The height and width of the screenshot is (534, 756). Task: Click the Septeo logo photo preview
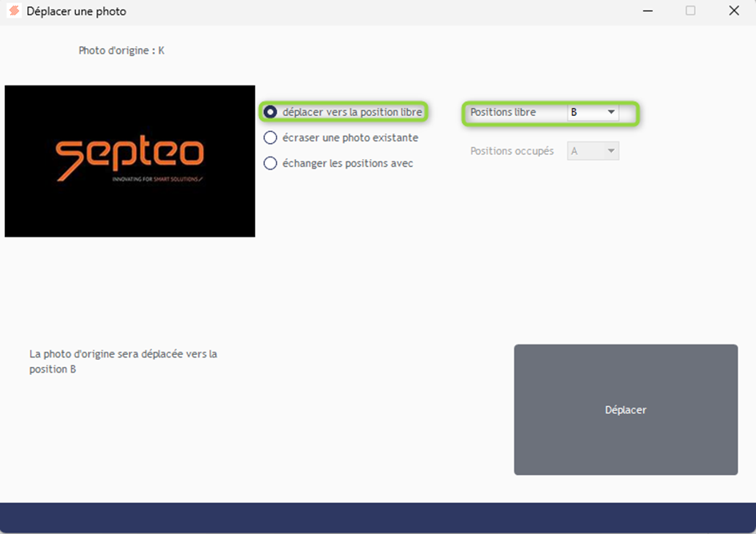[x=130, y=161]
